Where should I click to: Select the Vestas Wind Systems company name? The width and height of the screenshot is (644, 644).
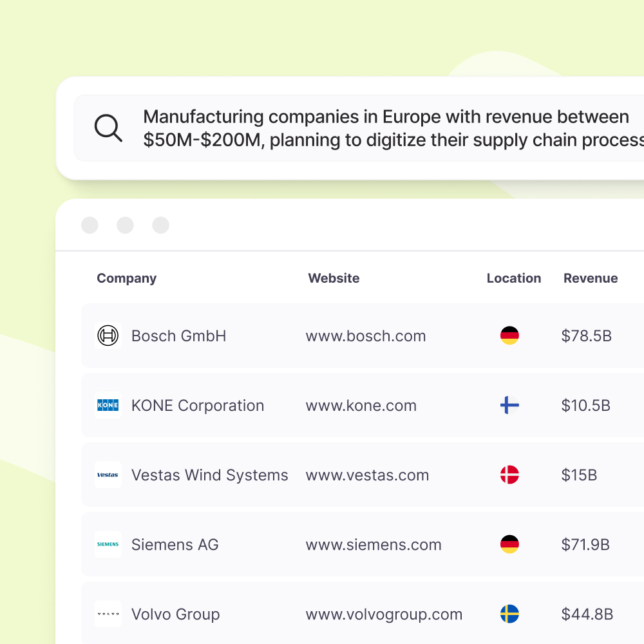tap(209, 475)
